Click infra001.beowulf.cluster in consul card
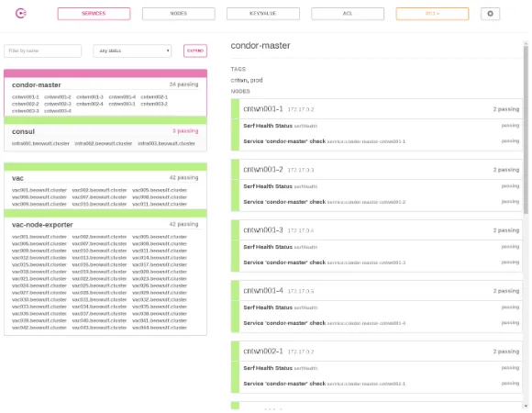This screenshot has width=532, height=413. [x=40, y=143]
